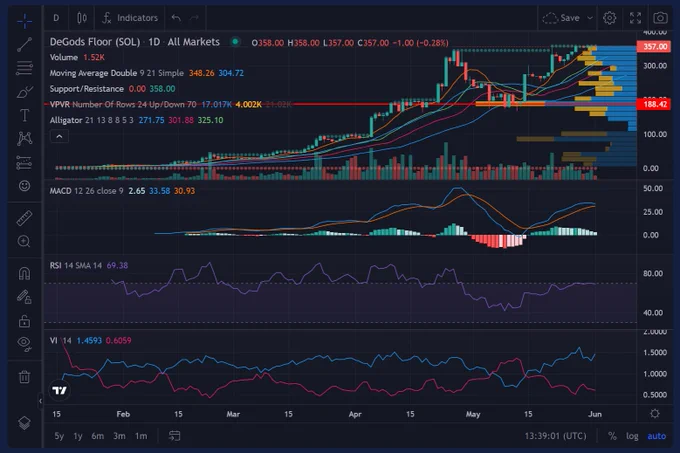Undo the last chart action
This screenshot has width=680, height=453.
176,18
